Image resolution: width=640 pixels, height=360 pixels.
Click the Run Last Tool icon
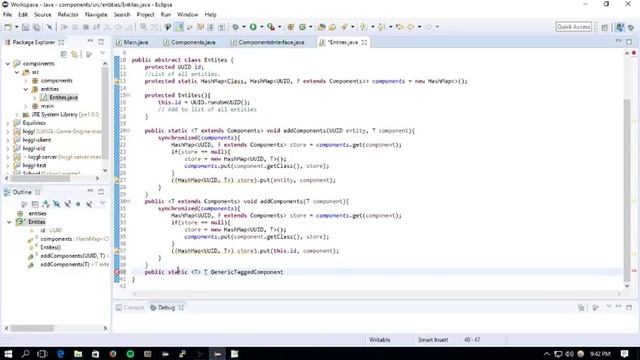(x=271, y=27)
